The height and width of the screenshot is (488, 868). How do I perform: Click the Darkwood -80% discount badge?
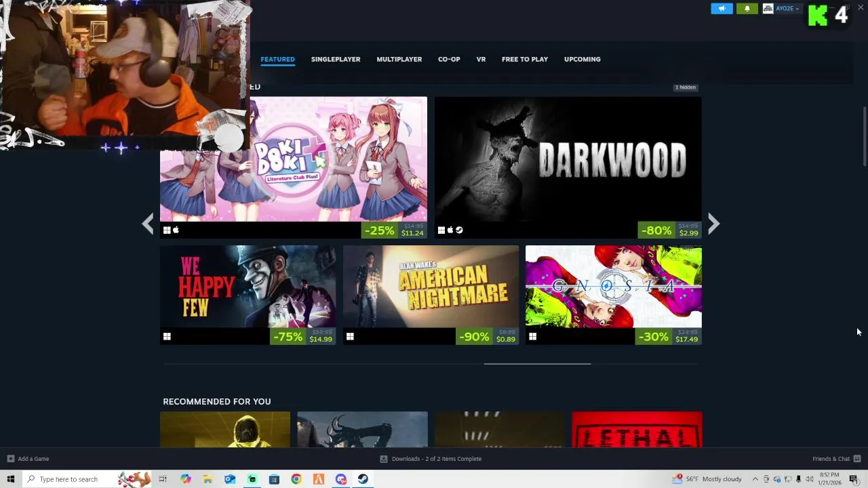click(656, 230)
